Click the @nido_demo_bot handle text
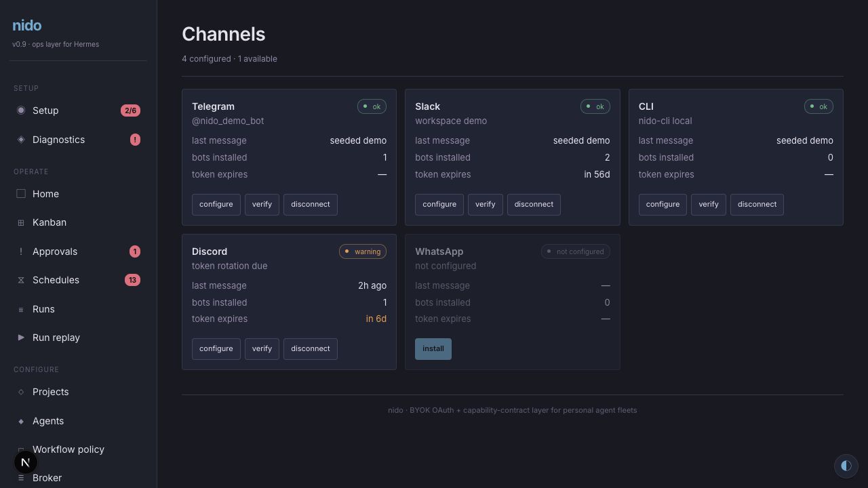The width and height of the screenshot is (868, 488). [x=228, y=121]
